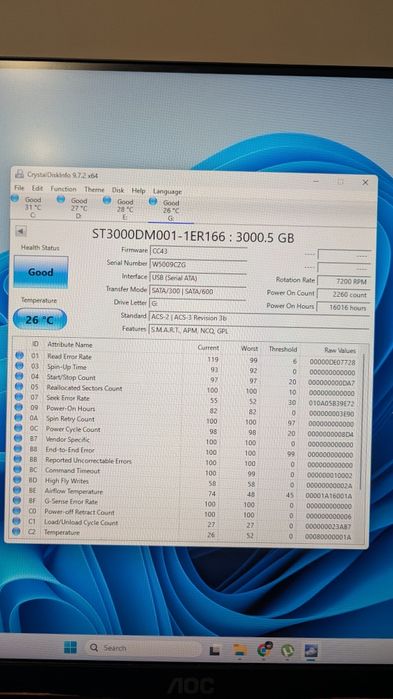Click the status circle for drive C:

(x=15, y=198)
